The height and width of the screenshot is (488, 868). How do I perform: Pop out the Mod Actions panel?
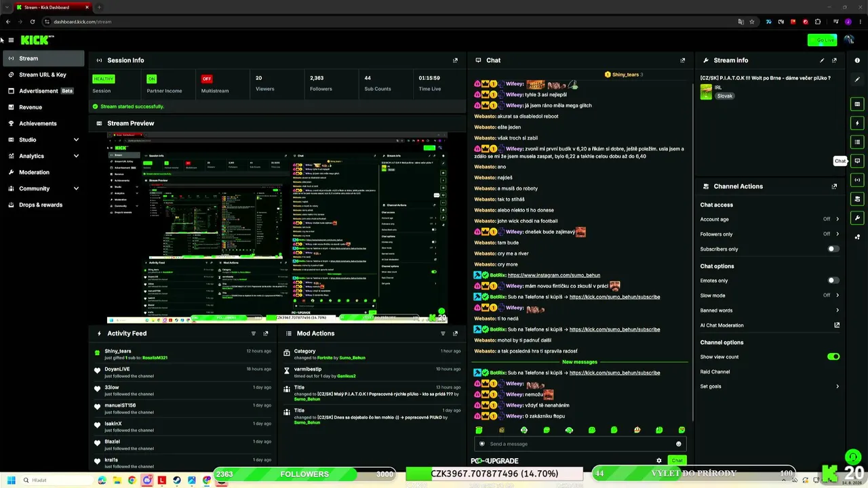(455, 333)
